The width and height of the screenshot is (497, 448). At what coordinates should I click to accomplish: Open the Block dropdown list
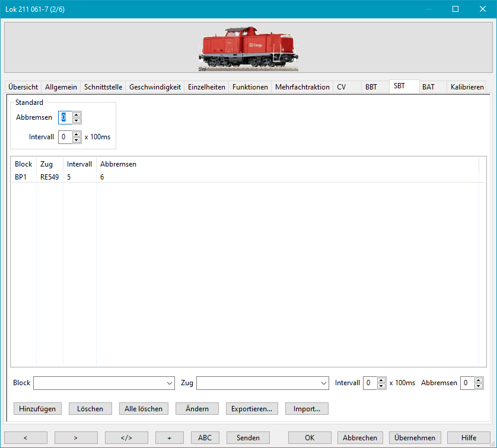click(169, 383)
